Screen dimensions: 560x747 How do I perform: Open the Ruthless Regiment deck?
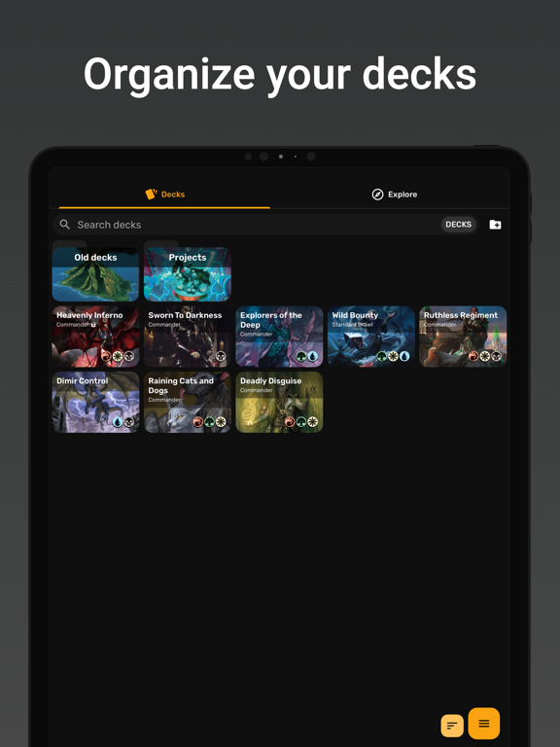point(463,337)
